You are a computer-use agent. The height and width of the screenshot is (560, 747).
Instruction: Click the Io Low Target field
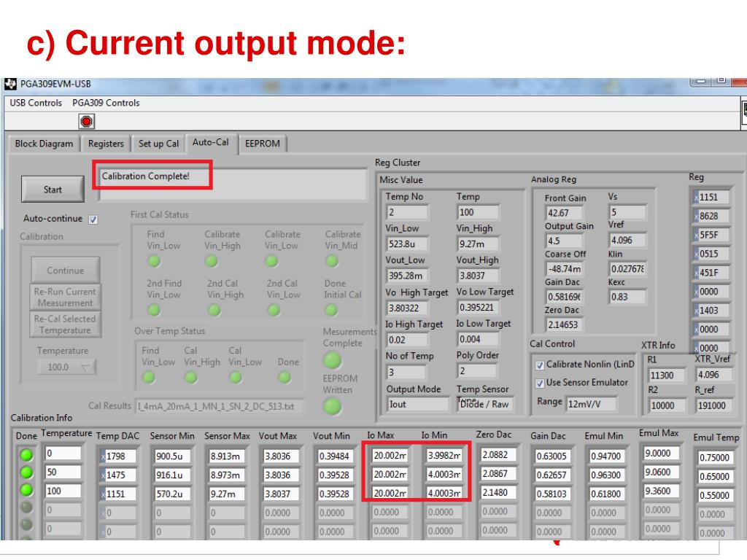coord(478,340)
